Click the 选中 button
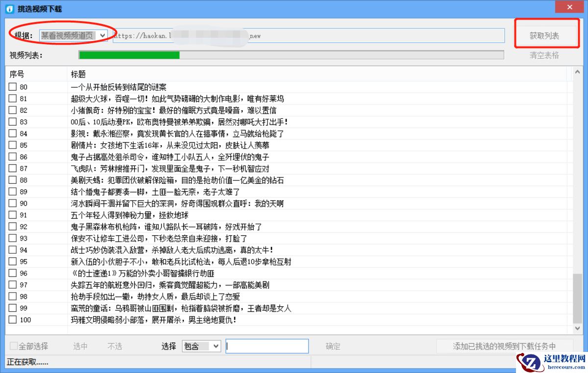 click(x=80, y=346)
